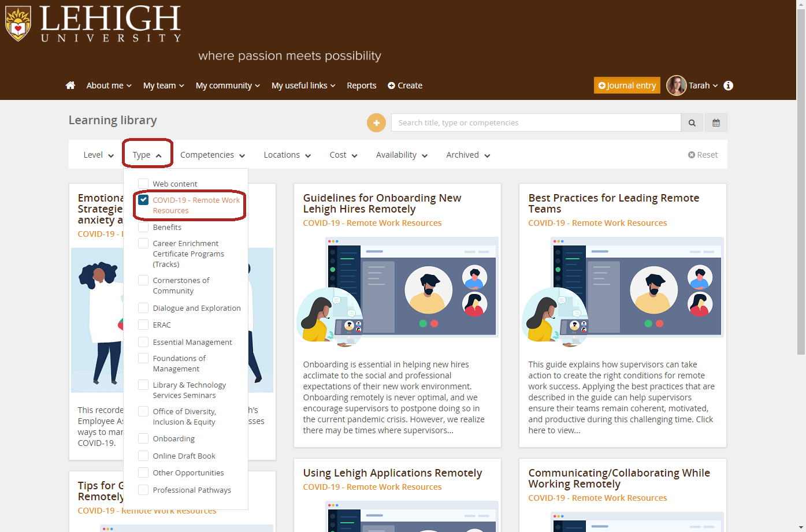Click the Learning library heading
The height and width of the screenshot is (532, 806).
pos(113,120)
